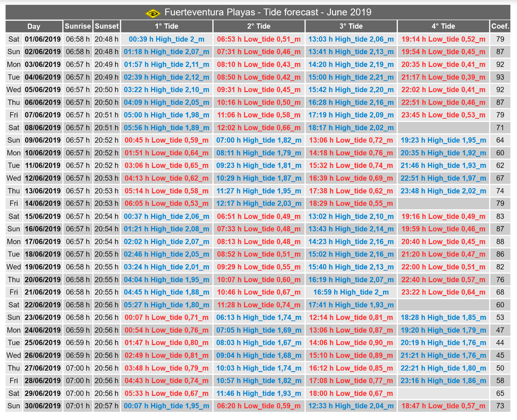The image size is (517, 420).
Task: Click the 00:39 h High_tide 2_m entry
Action: (167, 39)
